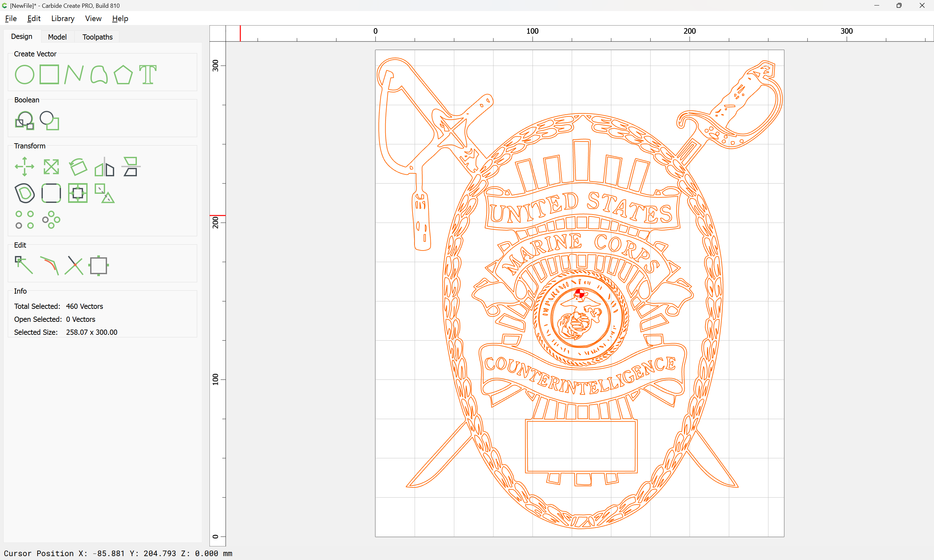Screen dimensions: 934x560
Task: Switch to the Toolpaths tab
Action: coord(97,37)
